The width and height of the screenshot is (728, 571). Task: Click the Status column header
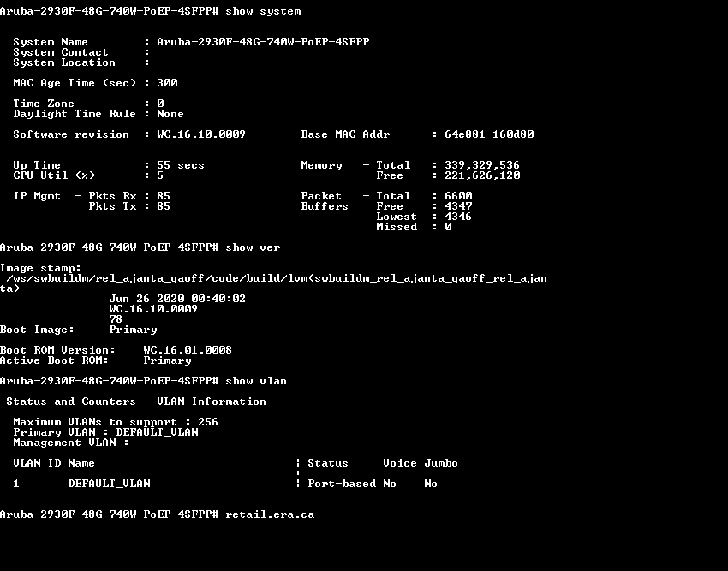pos(328,463)
